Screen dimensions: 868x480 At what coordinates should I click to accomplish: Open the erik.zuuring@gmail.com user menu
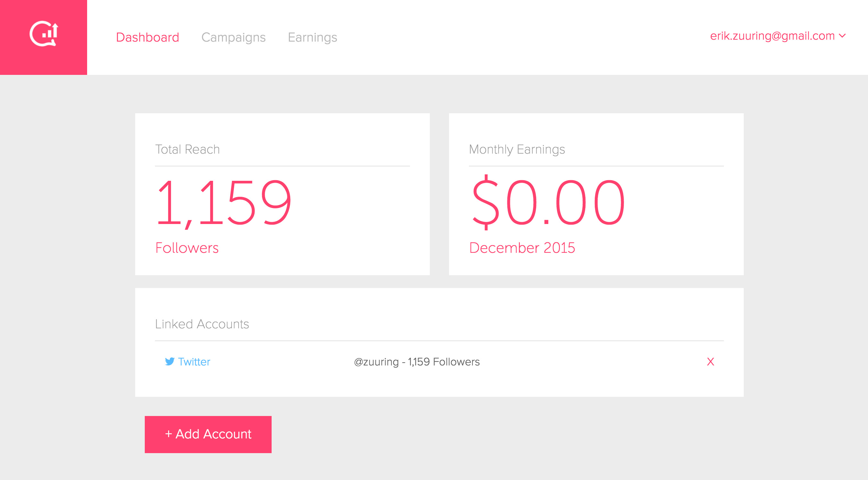[778, 36]
